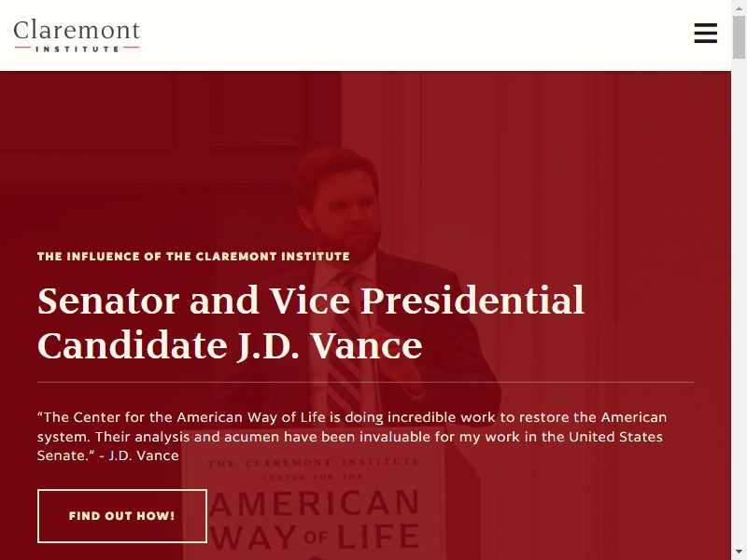The image size is (747, 560).
Task: Click the scrollbar down arrow
Action: pyautogui.click(x=739, y=553)
